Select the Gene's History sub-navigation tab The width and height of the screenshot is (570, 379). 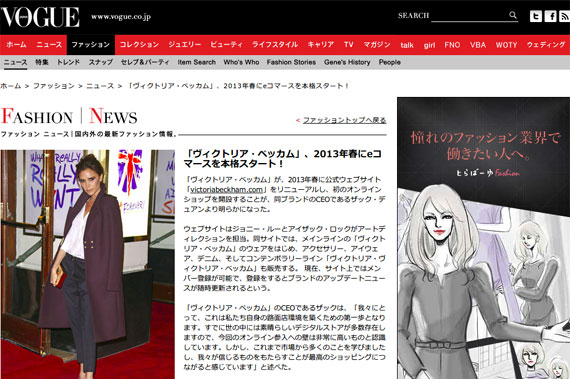347,62
